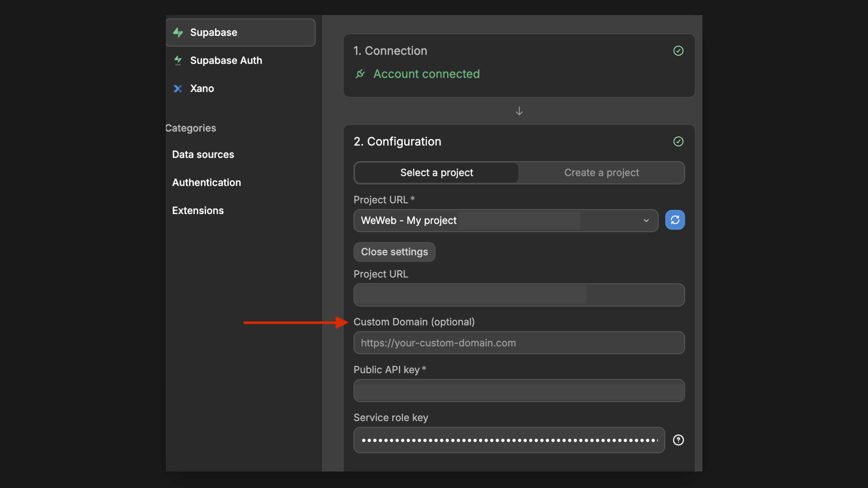Open the Authentication category
868x488 pixels.
point(206,183)
